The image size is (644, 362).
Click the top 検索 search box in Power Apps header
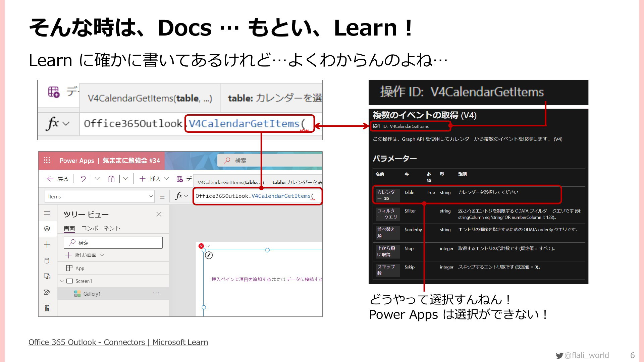(270, 160)
